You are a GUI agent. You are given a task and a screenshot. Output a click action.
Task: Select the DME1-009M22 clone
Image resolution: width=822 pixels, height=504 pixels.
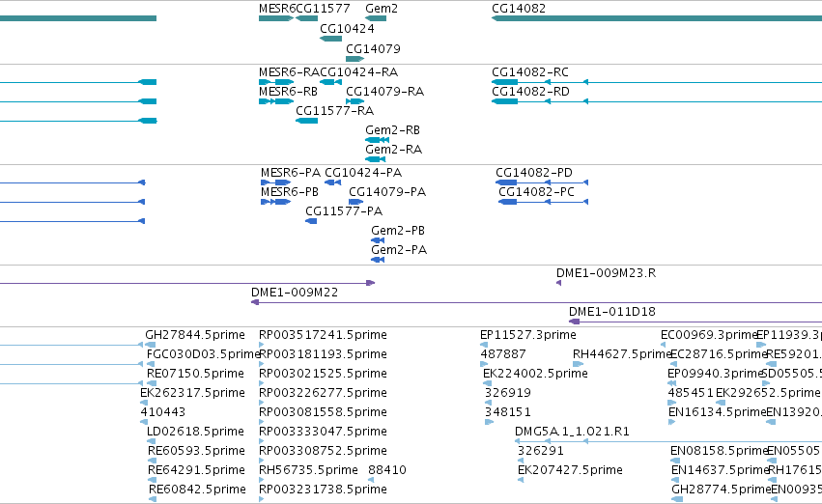[536, 302]
